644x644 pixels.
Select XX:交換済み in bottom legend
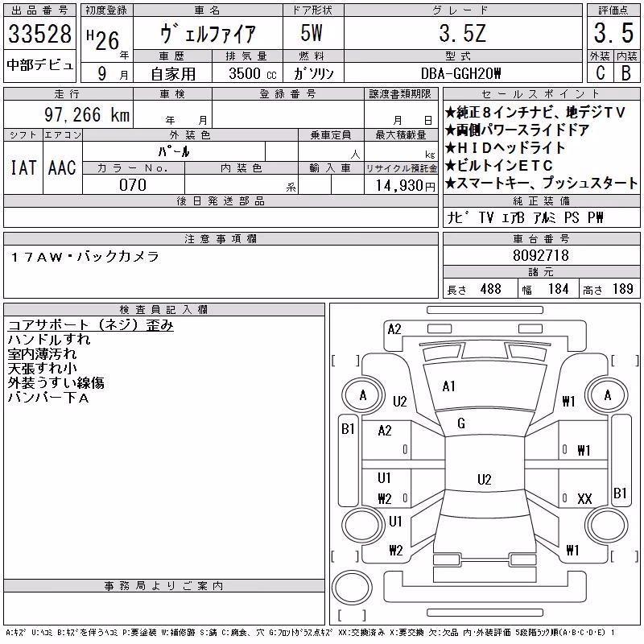click(x=361, y=632)
